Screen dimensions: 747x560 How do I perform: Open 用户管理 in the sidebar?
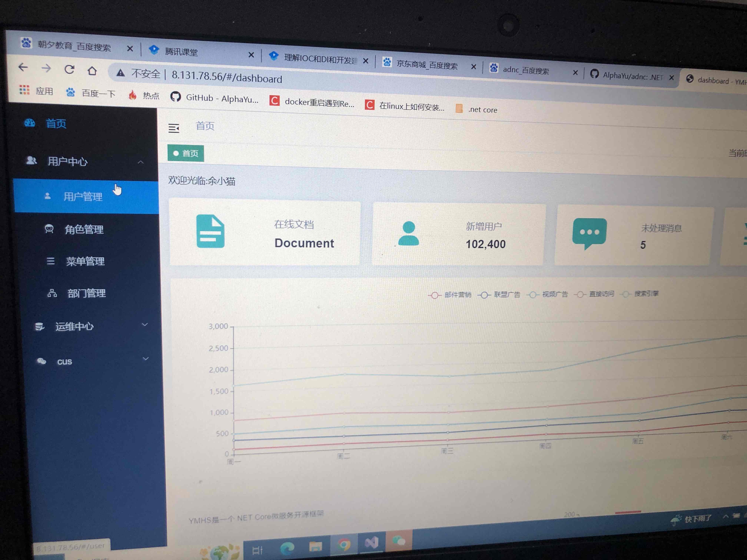[87, 196]
